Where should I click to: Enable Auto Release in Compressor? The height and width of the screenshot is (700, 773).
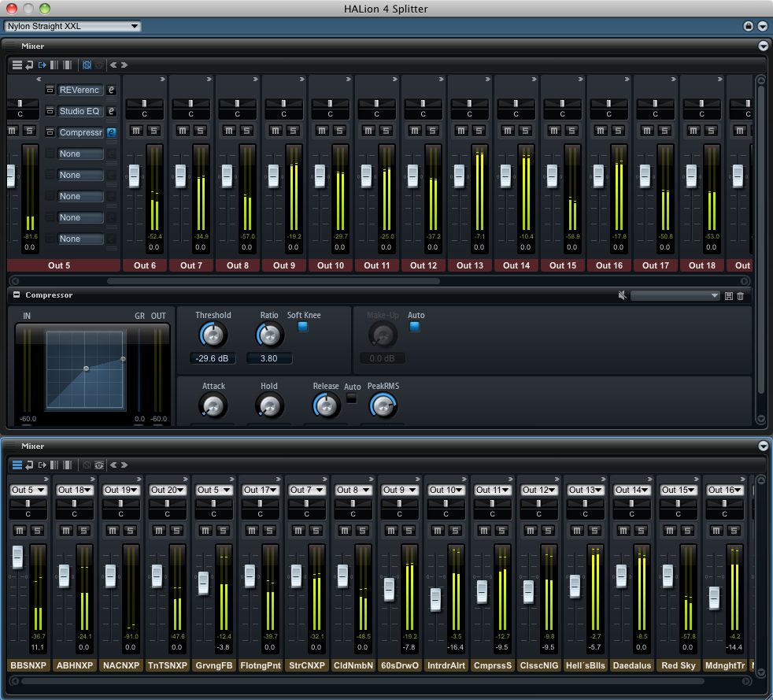point(351,398)
